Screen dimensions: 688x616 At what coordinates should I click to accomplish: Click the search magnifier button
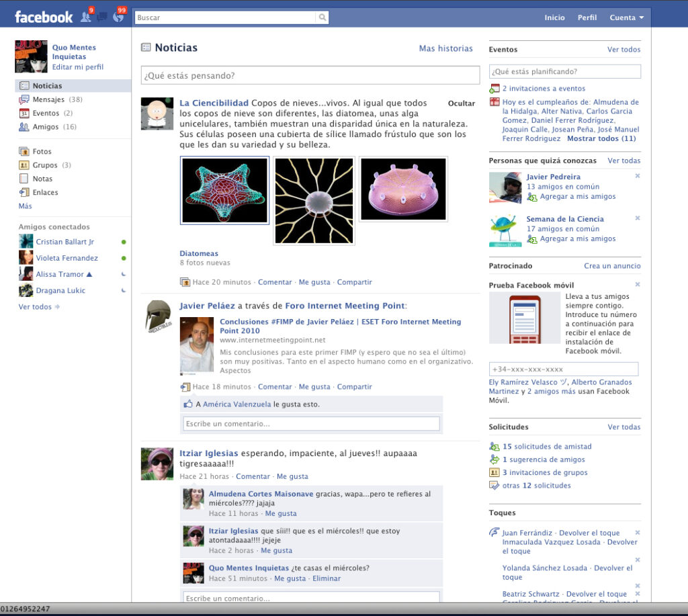pyautogui.click(x=322, y=17)
